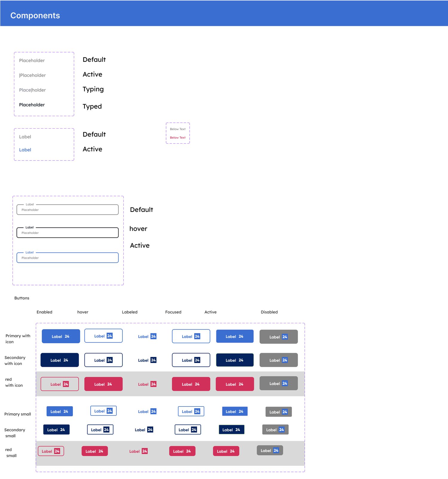Click the 24 icon in Secondary small Disabled button
The height and width of the screenshot is (479, 448).
pyautogui.click(x=281, y=429)
